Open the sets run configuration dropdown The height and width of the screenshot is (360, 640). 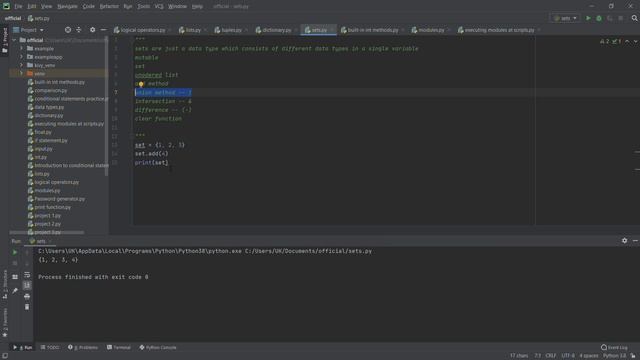[x=565, y=18]
